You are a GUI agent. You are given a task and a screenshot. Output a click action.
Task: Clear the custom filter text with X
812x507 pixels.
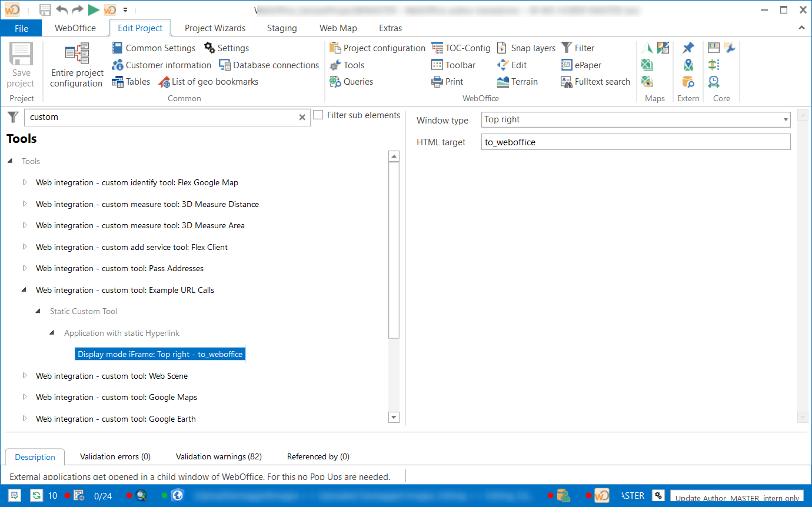(302, 118)
